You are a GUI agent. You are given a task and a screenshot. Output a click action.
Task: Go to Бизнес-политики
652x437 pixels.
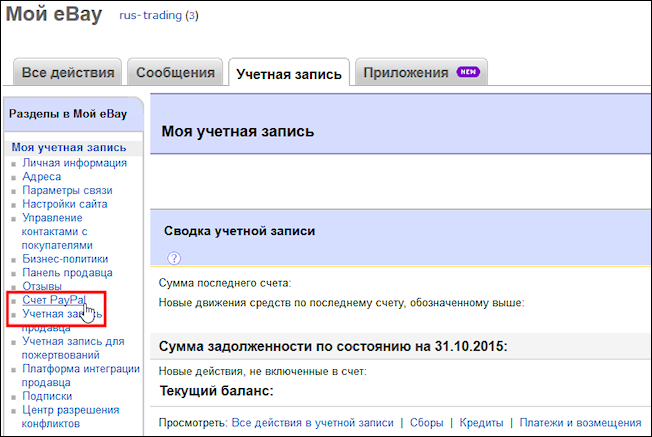pos(65,259)
